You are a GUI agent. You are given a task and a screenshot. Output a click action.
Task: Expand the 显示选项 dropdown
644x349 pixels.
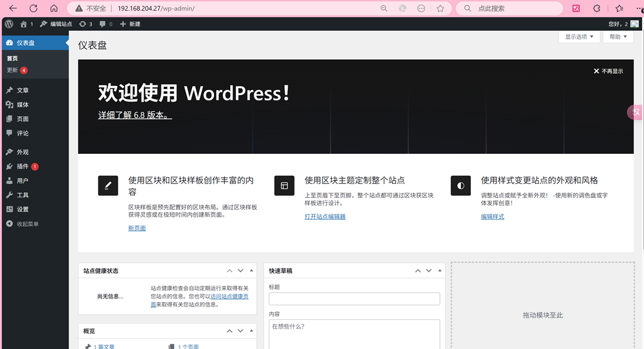coord(579,37)
